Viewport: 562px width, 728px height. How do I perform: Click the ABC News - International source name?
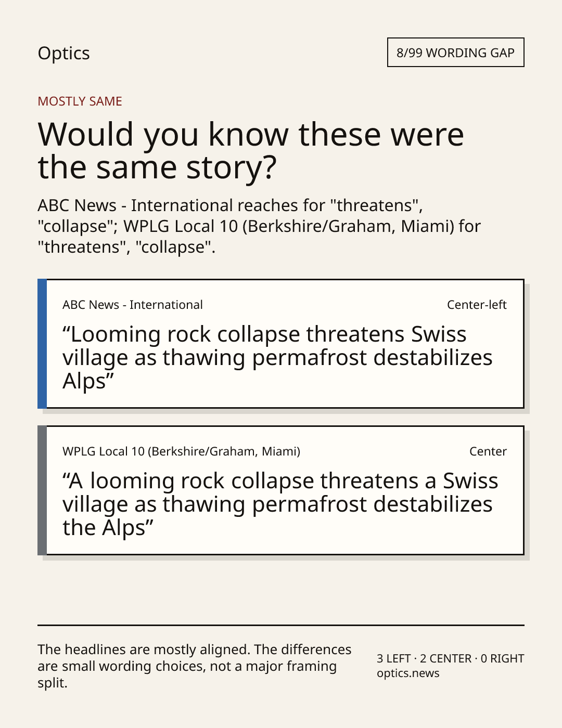tap(133, 305)
